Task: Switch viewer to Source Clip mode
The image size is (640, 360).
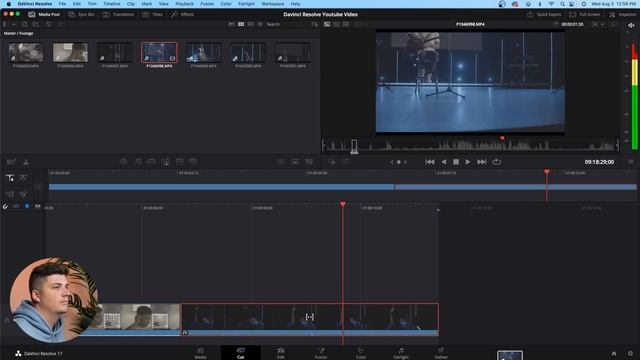Action: 327,24
